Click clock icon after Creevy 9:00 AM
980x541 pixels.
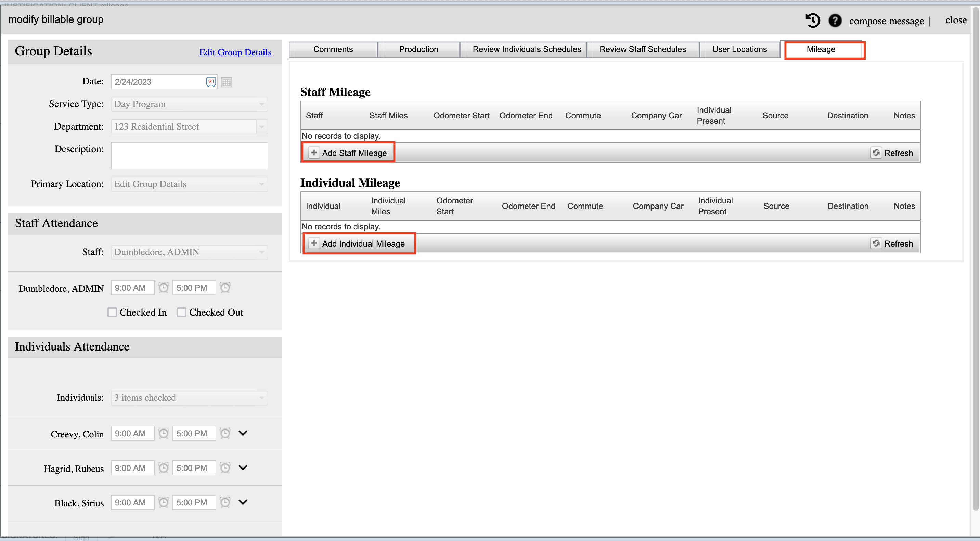[x=164, y=433]
